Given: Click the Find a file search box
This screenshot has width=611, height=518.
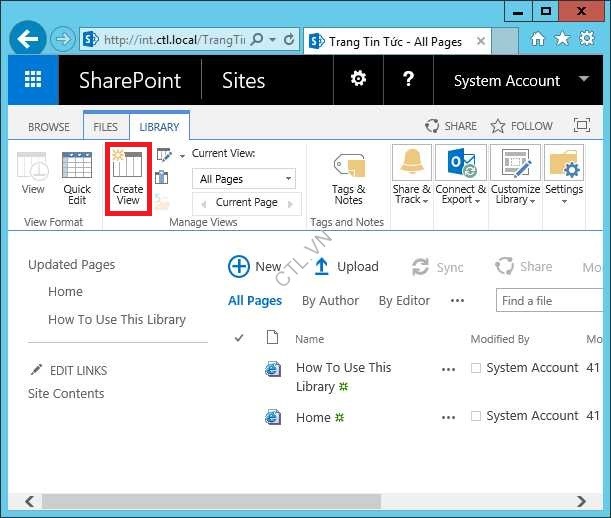Looking at the screenshot, I should click(550, 300).
